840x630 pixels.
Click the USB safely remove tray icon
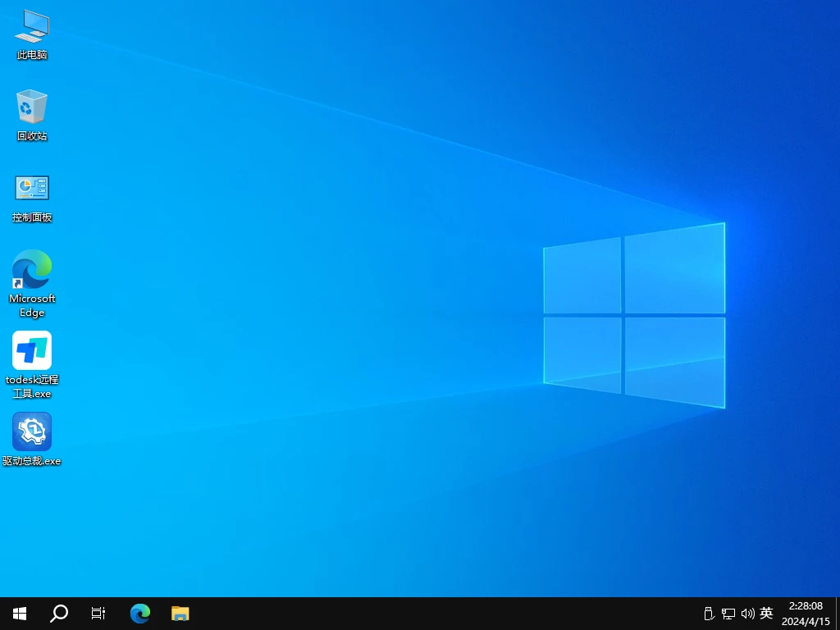[x=710, y=614]
